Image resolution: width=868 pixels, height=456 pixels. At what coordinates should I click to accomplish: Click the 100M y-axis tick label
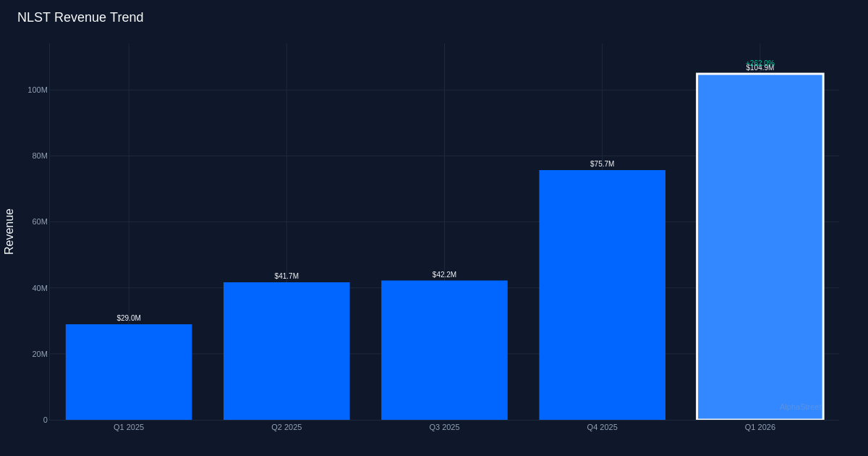[38, 90]
